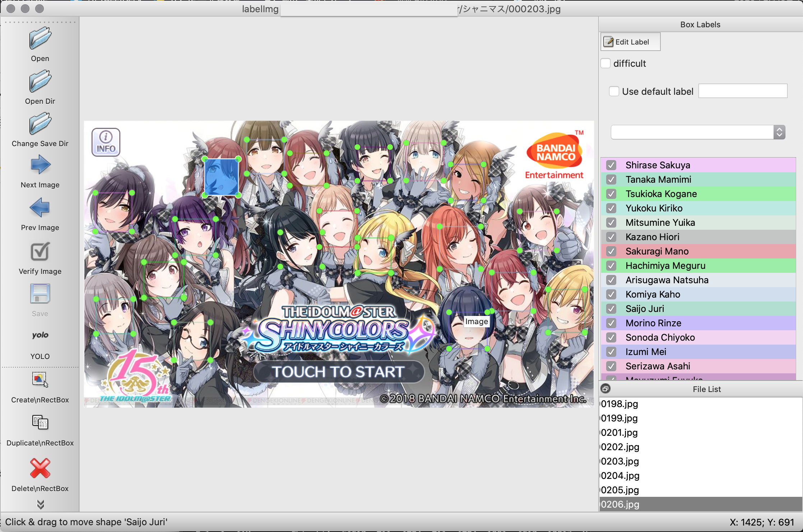Image resolution: width=803 pixels, height=532 pixels.
Task: Enable the difficult checkbox
Action: click(x=606, y=64)
